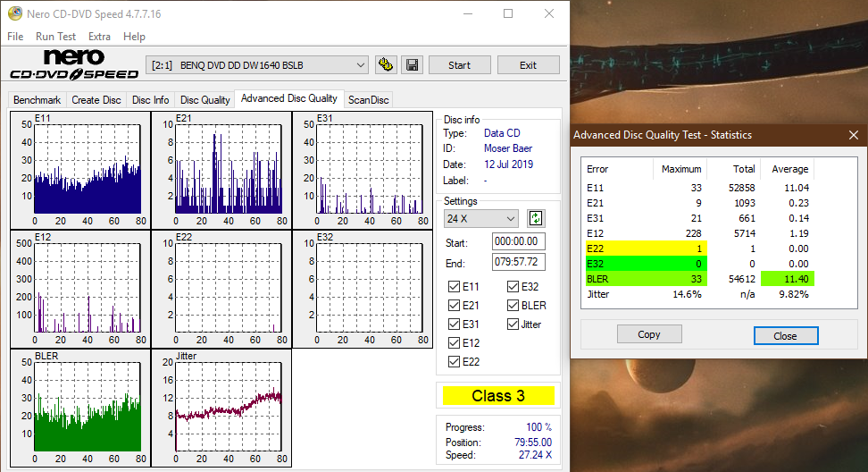Maximize the Nero CD-DVD Speed window

[x=507, y=13]
